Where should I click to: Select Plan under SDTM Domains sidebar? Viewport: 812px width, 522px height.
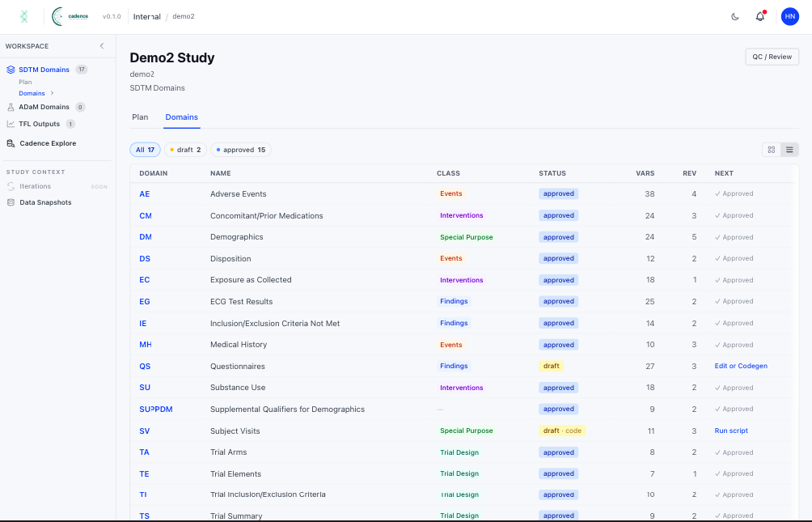coord(25,82)
